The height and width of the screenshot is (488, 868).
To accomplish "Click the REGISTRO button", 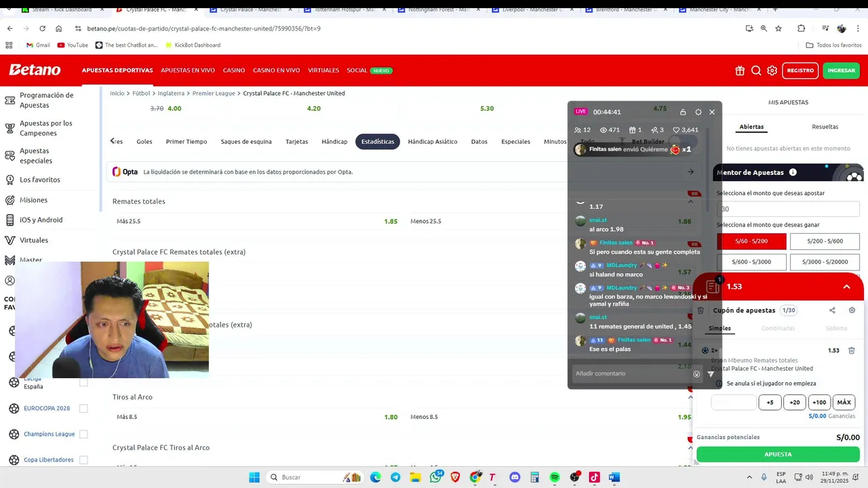I will (x=800, y=70).
